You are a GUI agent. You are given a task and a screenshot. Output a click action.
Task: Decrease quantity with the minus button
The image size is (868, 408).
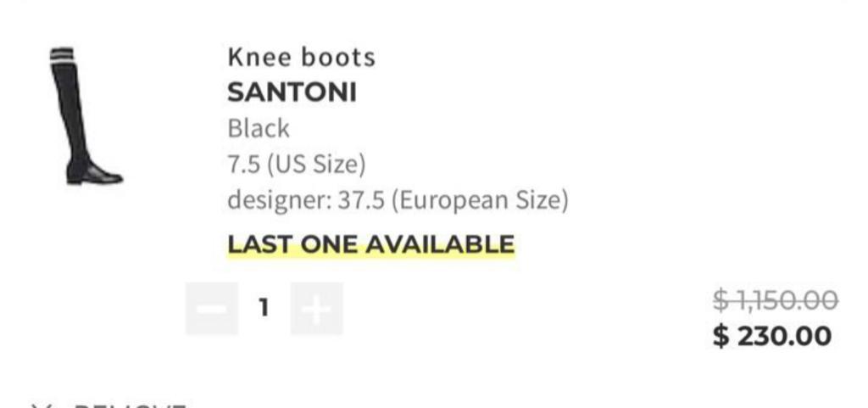(212, 309)
